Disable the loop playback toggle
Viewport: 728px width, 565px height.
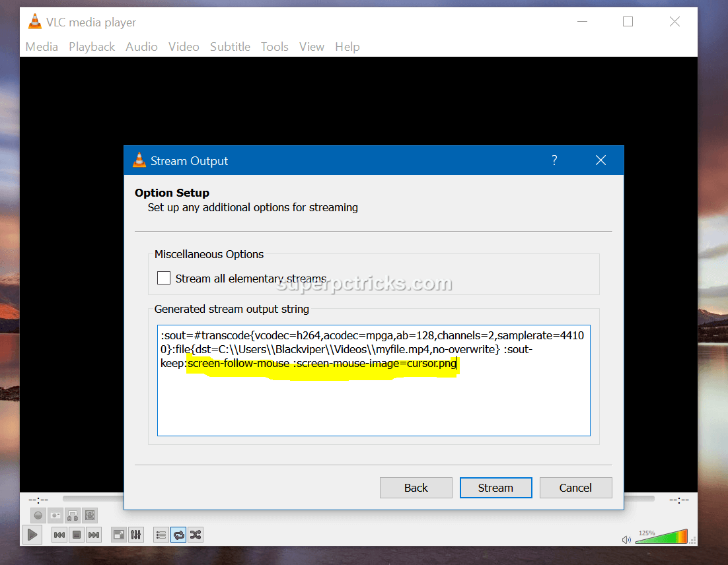[x=179, y=535]
